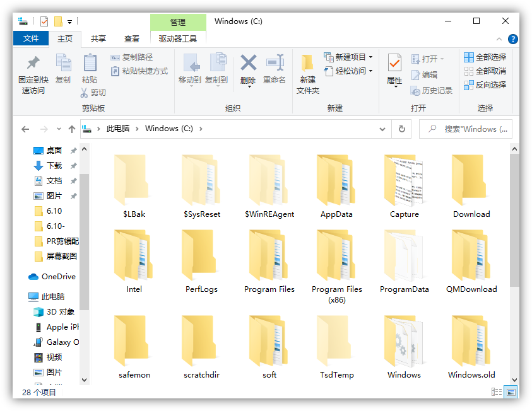Screen dimensions: 532x411
Task: Navigate up one level with the up arrow
Action: tap(71, 129)
